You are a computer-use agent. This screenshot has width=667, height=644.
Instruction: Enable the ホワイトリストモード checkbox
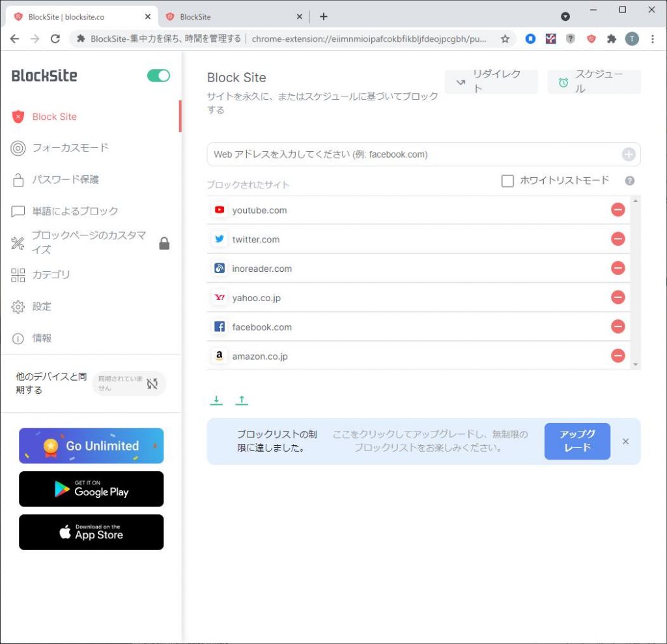coord(507,181)
